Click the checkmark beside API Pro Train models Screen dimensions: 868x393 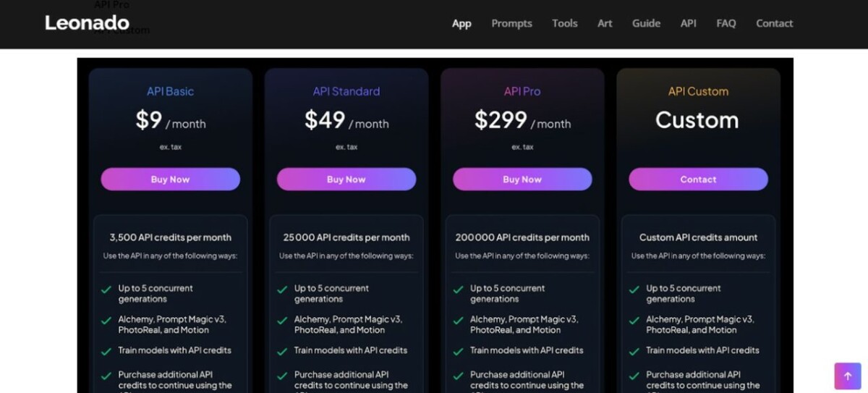tap(458, 351)
